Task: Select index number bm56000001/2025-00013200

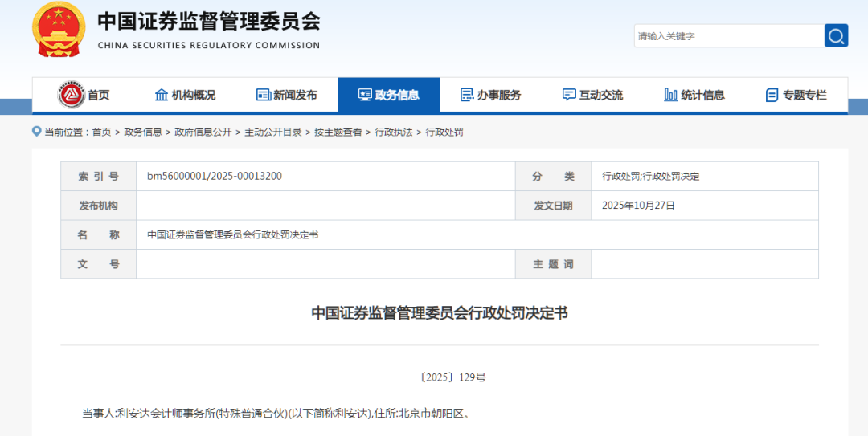Action: [215, 177]
